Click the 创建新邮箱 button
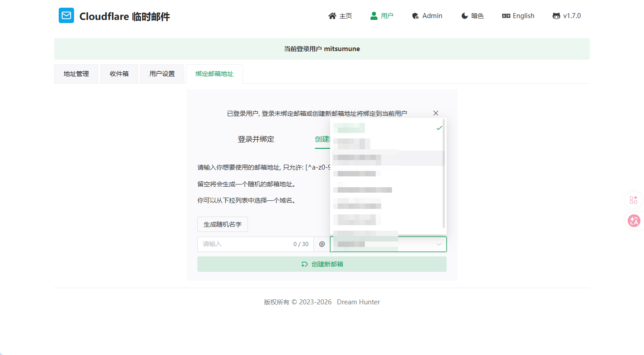This screenshot has height=355, width=644. coord(322,264)
